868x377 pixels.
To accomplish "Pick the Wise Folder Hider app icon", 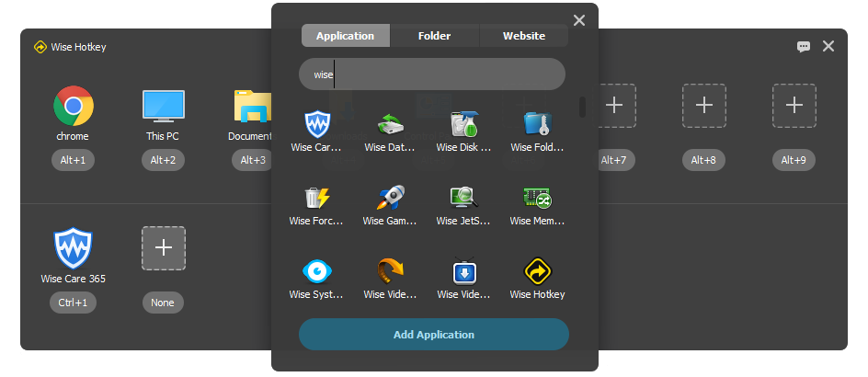I will point(537,124).
